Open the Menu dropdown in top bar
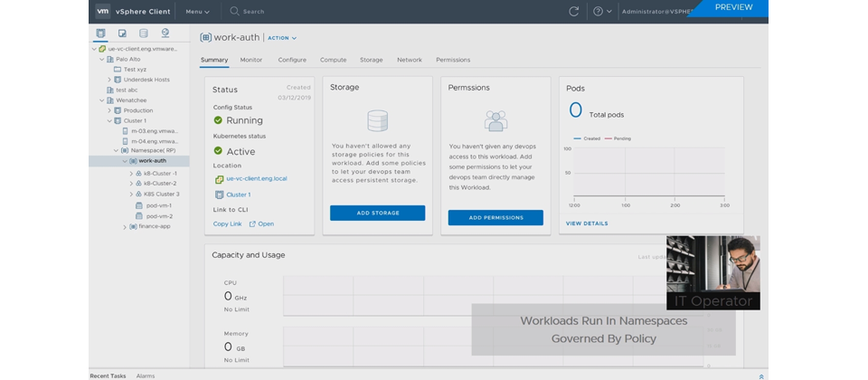Image resolution: width=868 pixels, height=380 pixels. coord(198,11)
